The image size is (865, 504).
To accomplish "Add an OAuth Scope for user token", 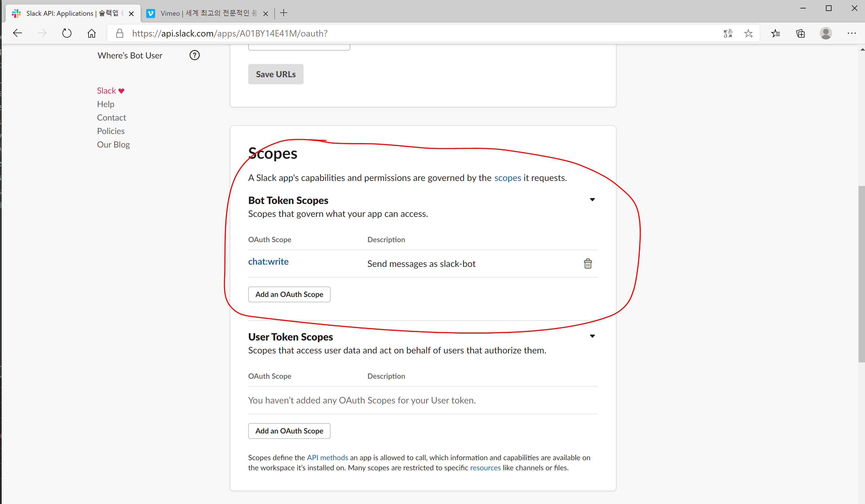I will (289, 431).
